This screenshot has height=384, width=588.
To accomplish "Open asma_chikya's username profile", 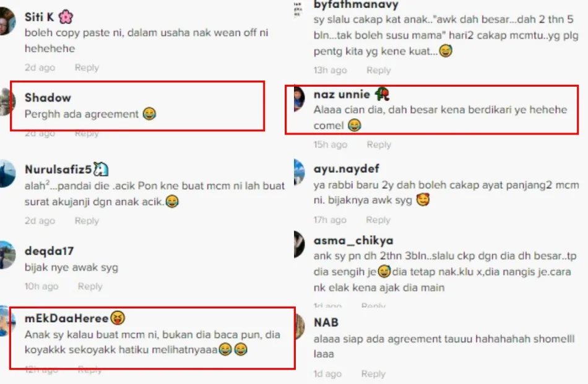I will (x=353, y=240).
